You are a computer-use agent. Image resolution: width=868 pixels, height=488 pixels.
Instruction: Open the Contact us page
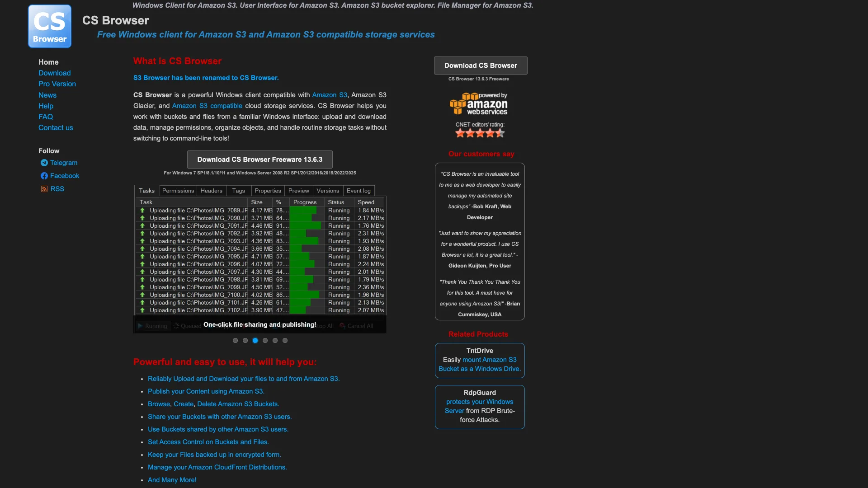pyautogui.click(x=56, y=127)
